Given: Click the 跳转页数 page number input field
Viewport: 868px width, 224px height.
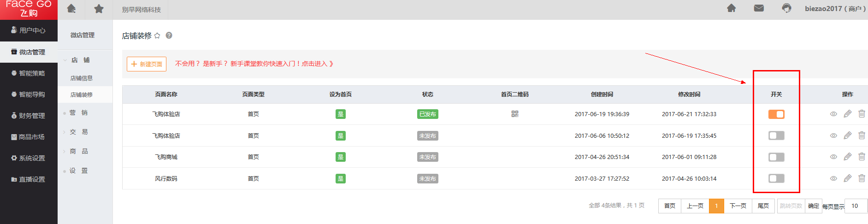Looking at the screenshot, I should point(791,206).
